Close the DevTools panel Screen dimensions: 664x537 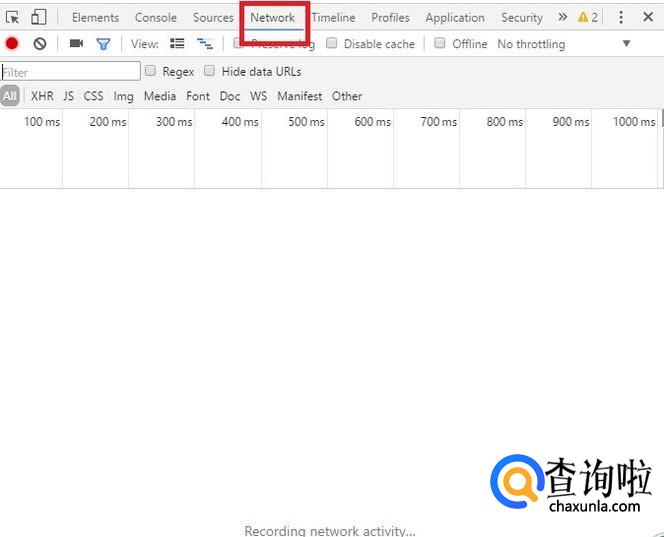tap(648, 17)
